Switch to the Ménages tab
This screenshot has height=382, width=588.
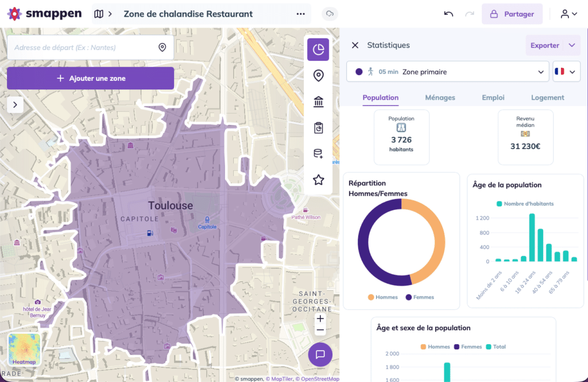click(440, 98)
